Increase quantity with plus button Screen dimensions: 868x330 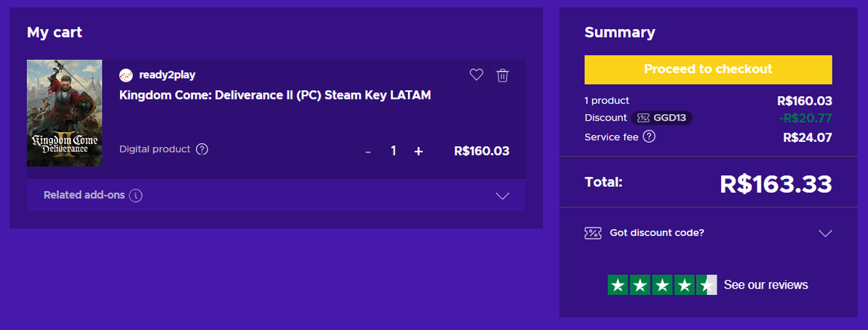pyautogui.click(x=419, y=151)
